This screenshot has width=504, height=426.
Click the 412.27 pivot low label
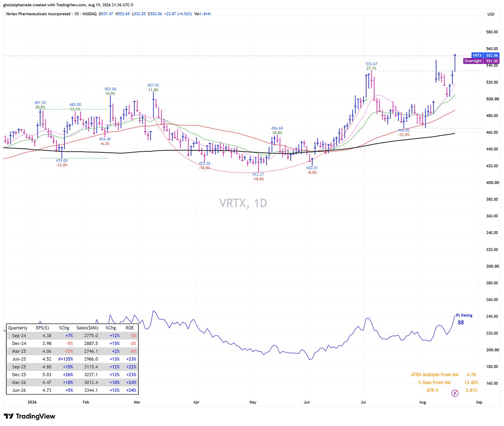258,175
